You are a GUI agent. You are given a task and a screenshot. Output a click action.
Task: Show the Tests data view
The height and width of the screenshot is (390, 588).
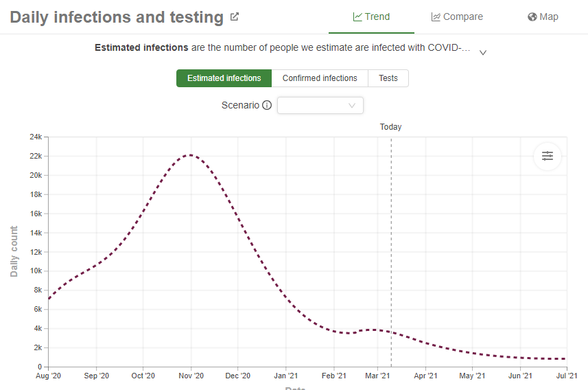pos(388,78)
